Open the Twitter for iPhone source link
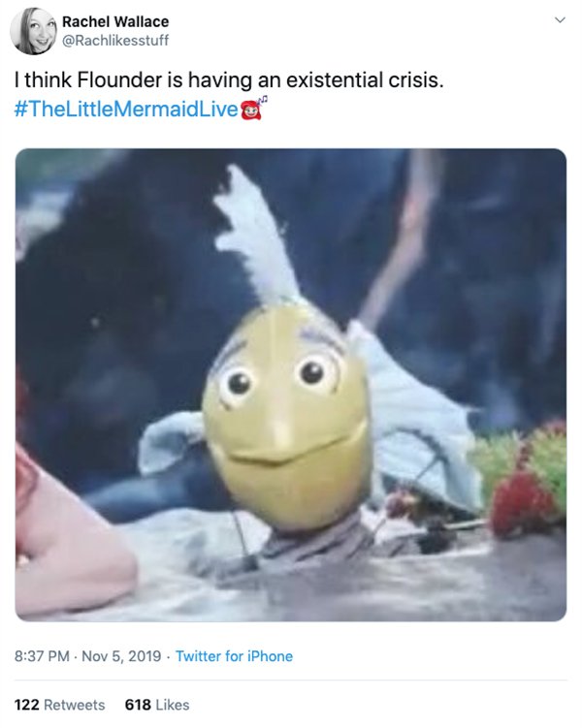Image resolution: width=582 pixels, height=728 pixels. pyautogui.click(x=234, y=656)
